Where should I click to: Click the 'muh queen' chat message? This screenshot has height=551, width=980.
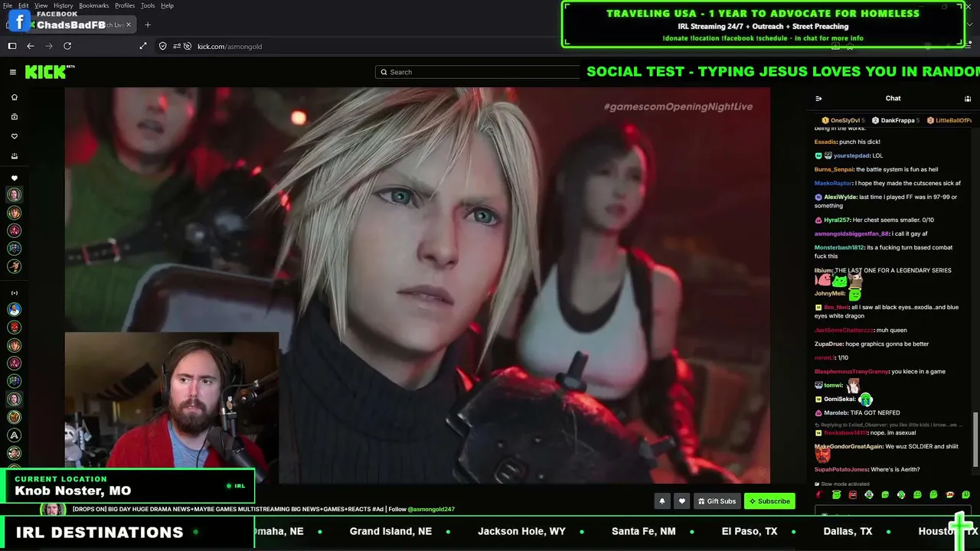891,330
